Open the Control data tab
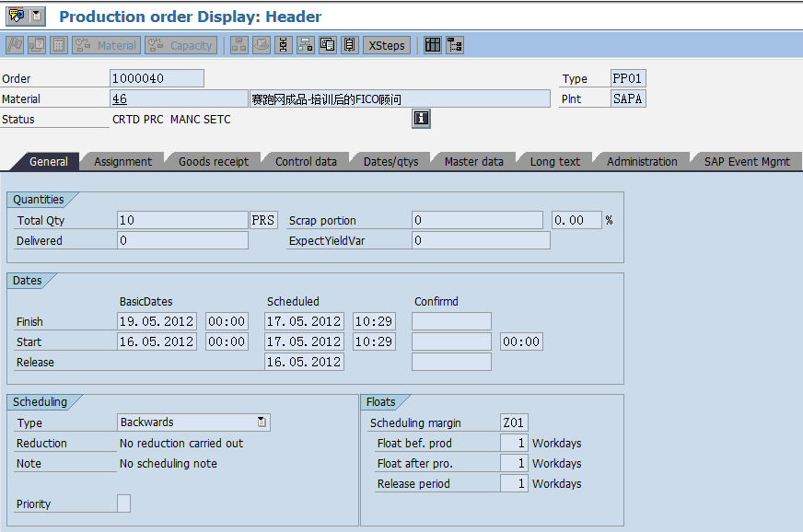 [x=306, y=162]
